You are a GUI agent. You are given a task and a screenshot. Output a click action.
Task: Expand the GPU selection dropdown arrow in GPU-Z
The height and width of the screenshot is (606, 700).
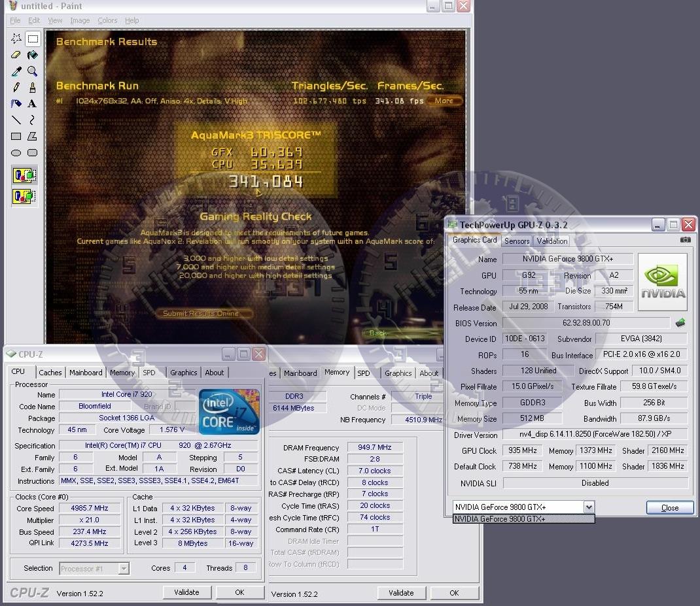(x=589, y=507)
